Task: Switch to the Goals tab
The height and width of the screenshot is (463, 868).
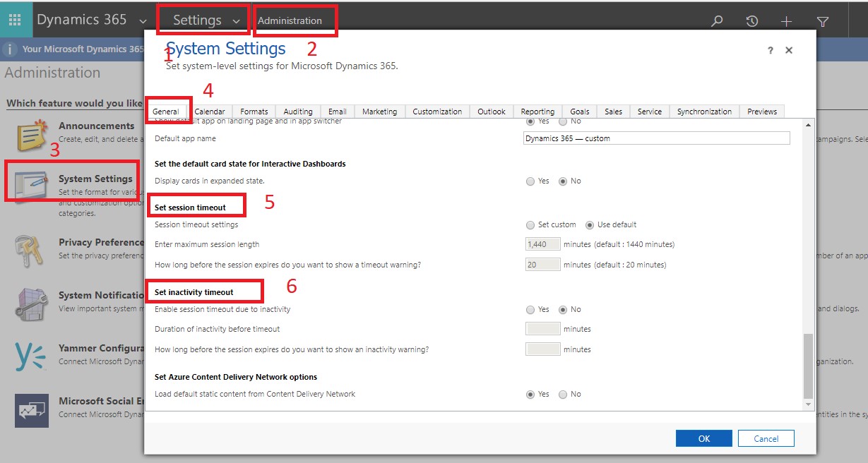Action: click(x=580, y=112)
